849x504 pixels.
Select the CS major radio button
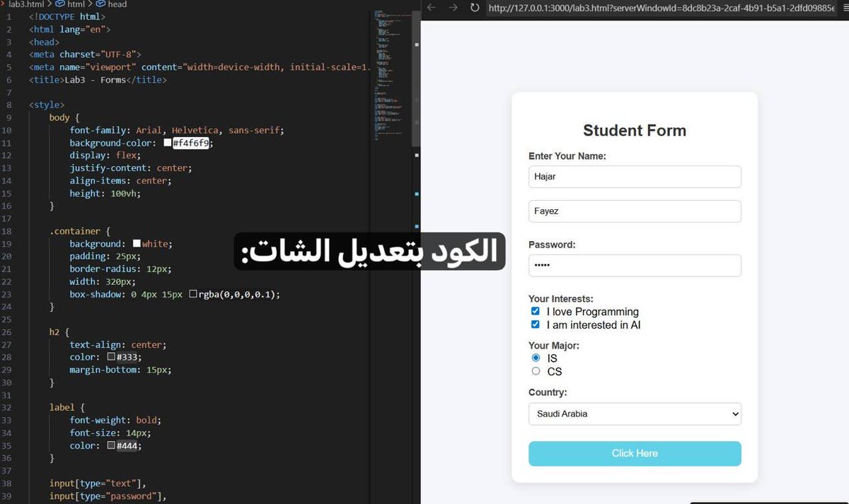click(536, 371)
